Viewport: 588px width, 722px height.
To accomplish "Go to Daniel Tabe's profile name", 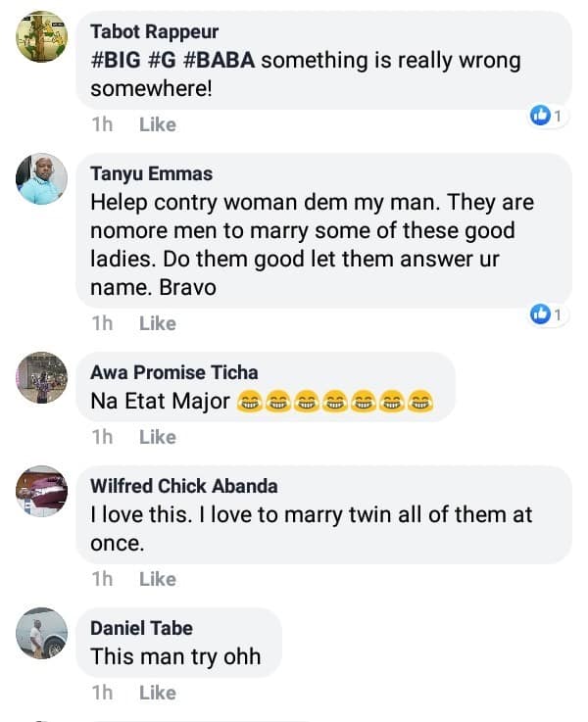I will pos(141,628).
